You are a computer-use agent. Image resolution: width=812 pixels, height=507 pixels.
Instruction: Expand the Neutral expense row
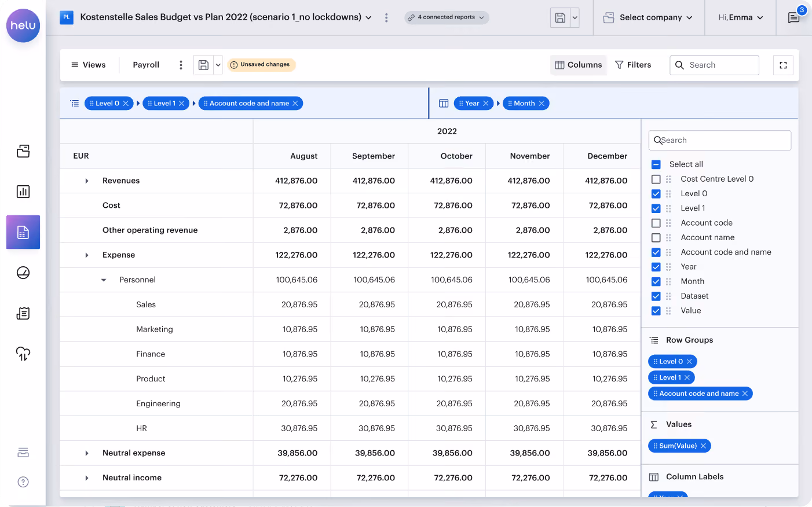pos(87,453)
